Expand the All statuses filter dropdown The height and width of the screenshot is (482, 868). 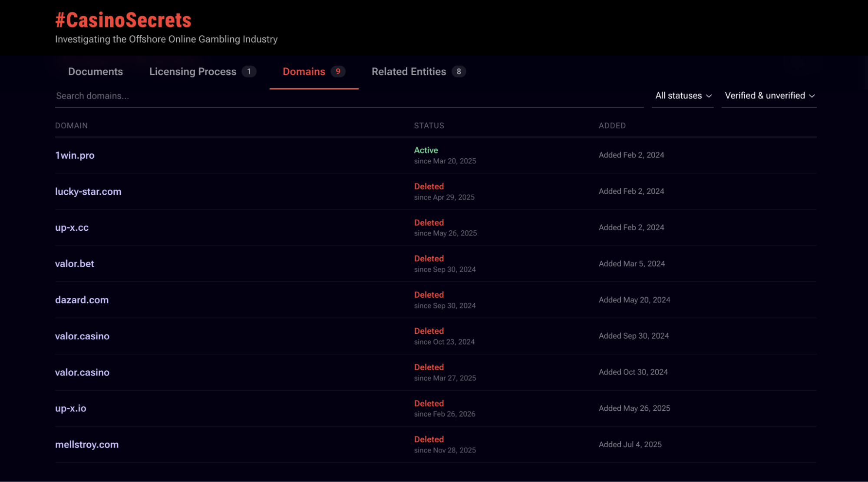pyautogui.click(x=683, y=96)
